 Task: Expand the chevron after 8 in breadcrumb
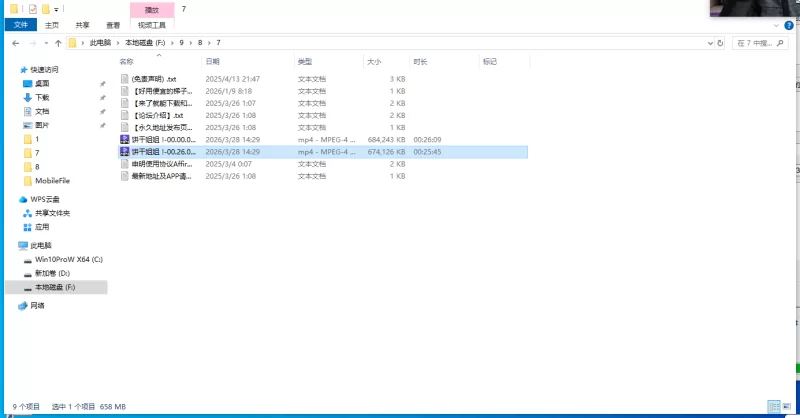209,43
